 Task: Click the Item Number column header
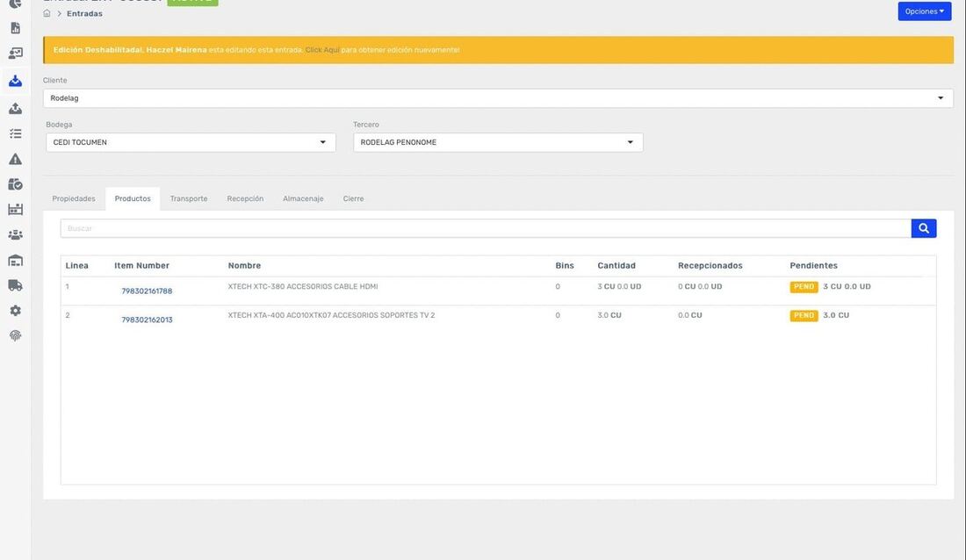[141, 266]
